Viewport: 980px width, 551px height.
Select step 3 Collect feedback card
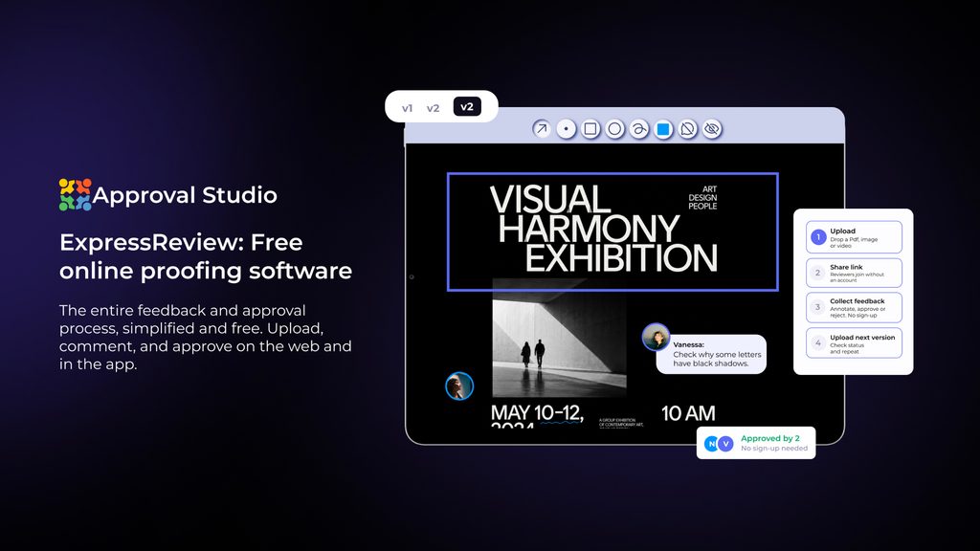point(854,307)
